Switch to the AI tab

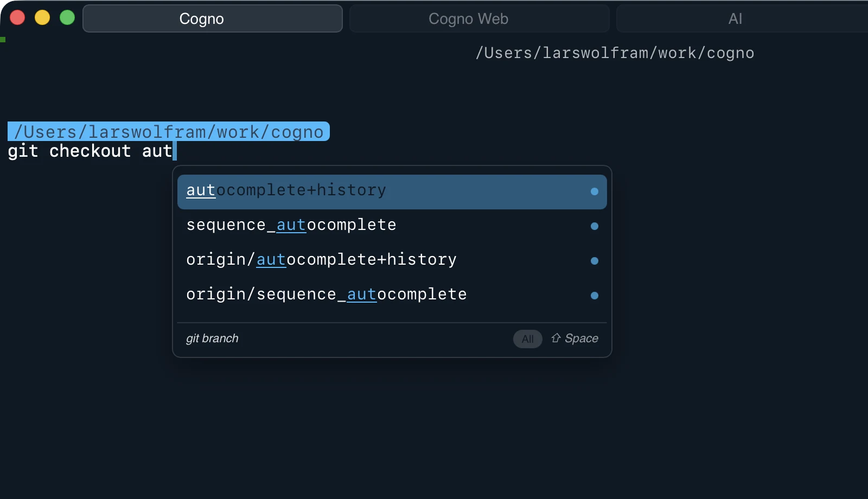pyautogui.click(x=735, y=18)
